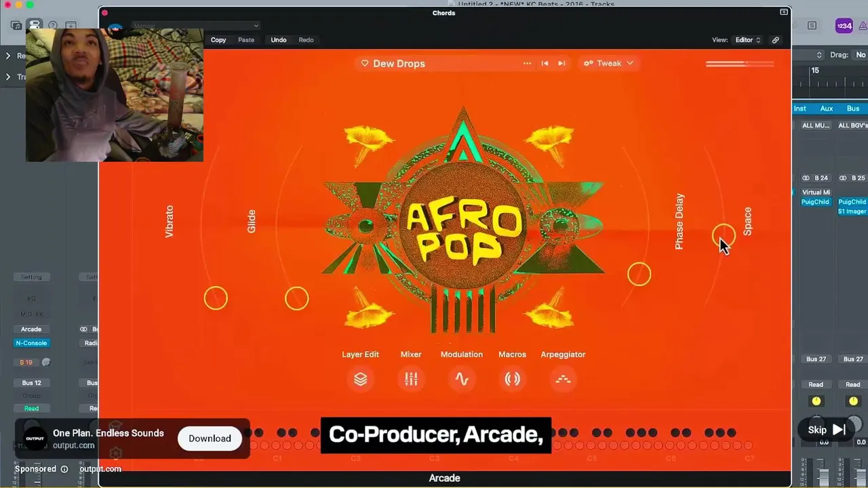Go to the previous preset
The image size is (868, 488).
point(545,63)
